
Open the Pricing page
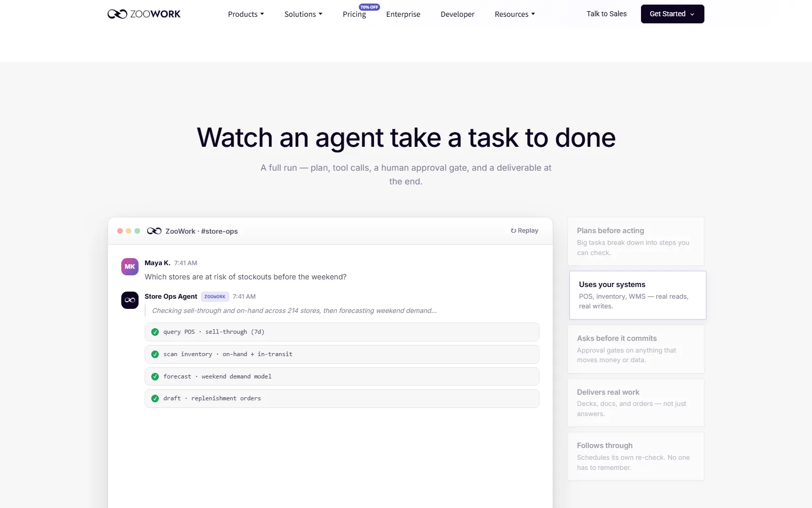pyautogui.click(x=354, y=14)
